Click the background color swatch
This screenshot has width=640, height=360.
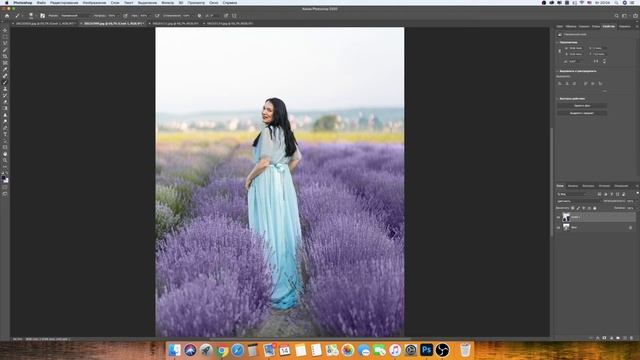click(6, 180)
